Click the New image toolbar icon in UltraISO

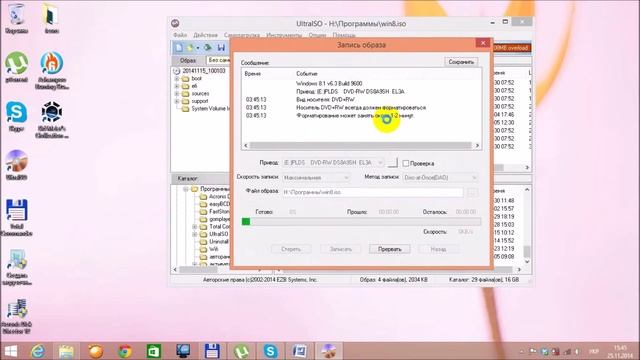tap(179, 48)
